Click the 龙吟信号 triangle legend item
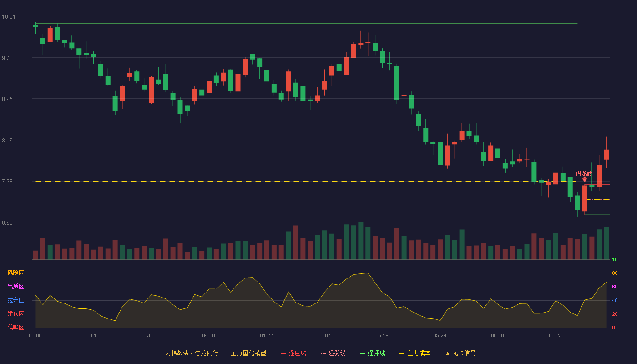The image size is (637, 364). 460,353
